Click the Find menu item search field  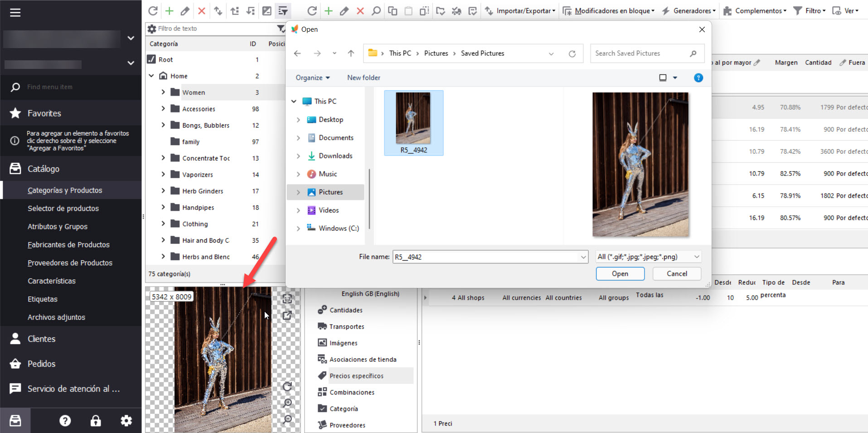click(x=71, y=87)
